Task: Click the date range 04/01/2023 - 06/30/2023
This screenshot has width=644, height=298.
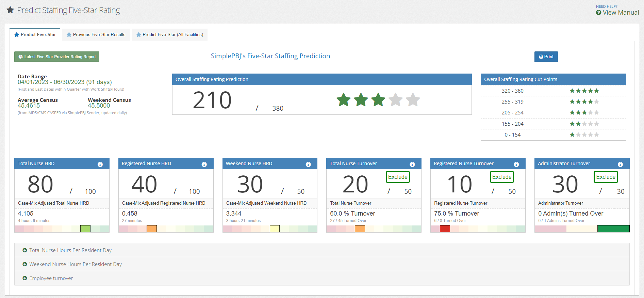Action: click(65, 82)
